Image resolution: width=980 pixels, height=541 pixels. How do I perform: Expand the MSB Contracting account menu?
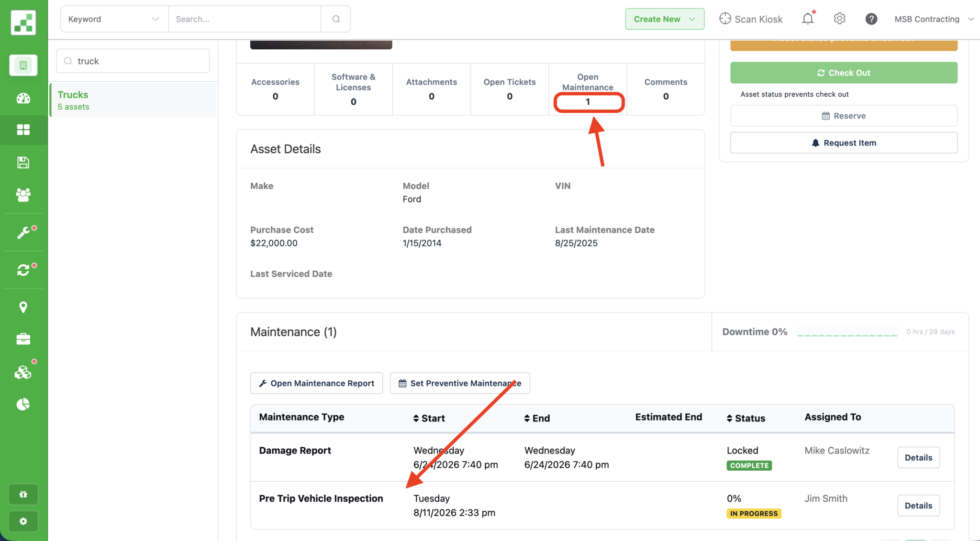934,19
